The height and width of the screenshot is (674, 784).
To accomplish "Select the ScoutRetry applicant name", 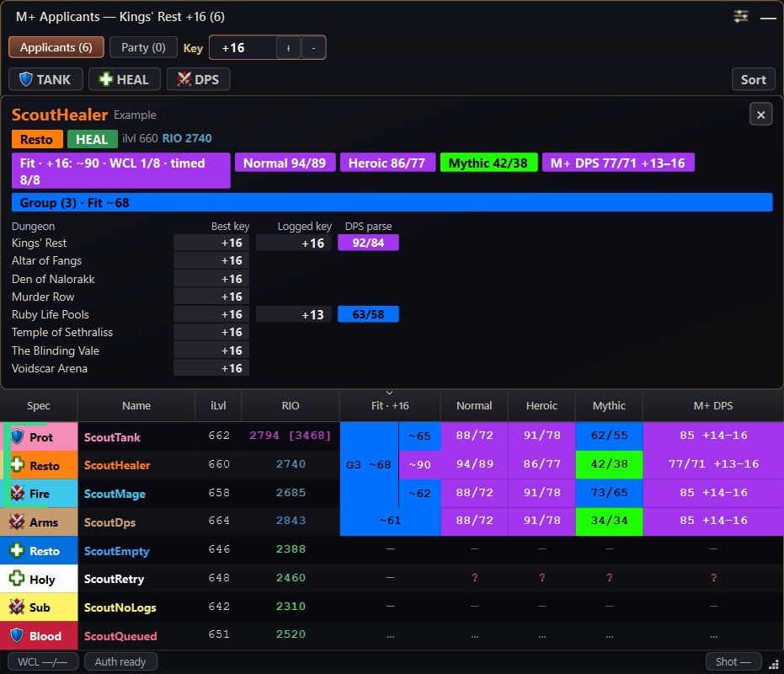I will 114,579.
